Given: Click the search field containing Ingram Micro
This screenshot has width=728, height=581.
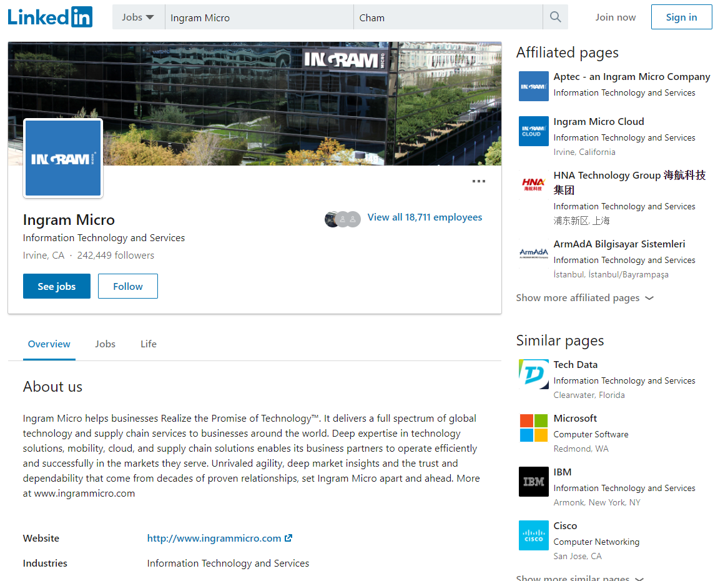Looking at the screenshot, I should coord(260,17).
